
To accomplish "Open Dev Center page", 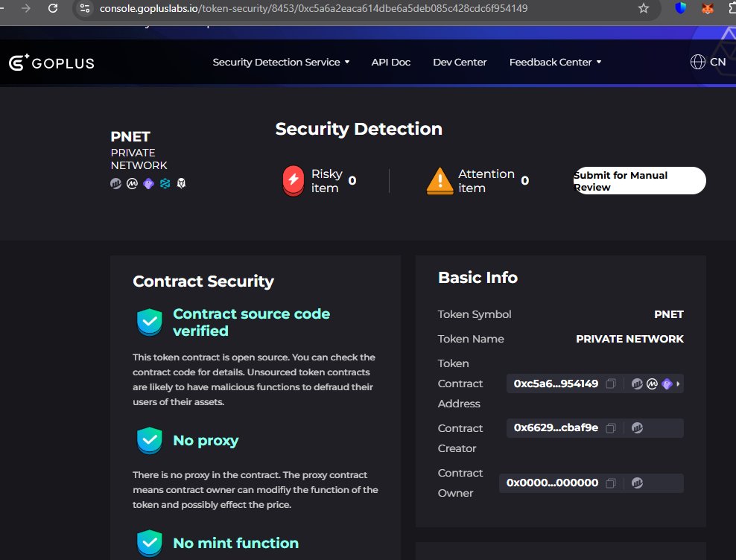I will pyautogui.click(x=460, y=62).
